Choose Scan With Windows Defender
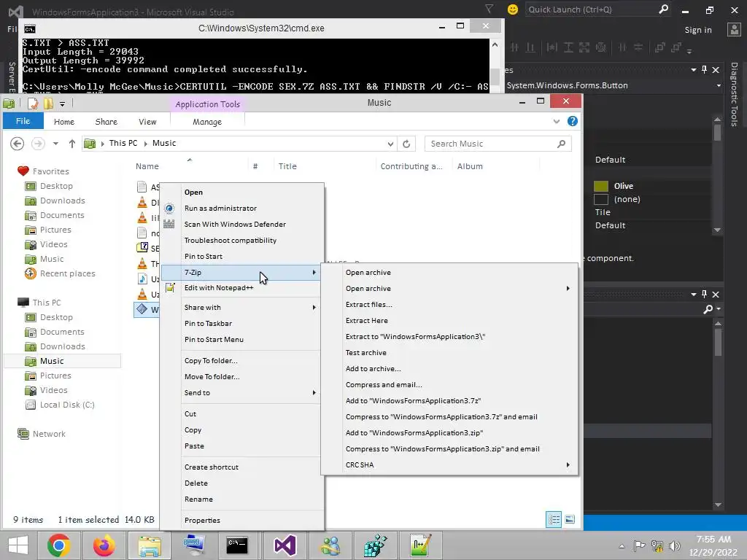This screenshot has width=747, height=560. tap(235, 225)
